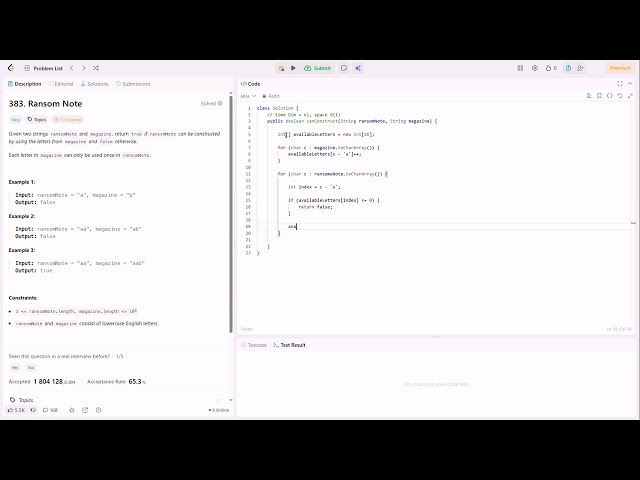Click the description panel scrollbar

pyautogui.click(x=231, y=212)
